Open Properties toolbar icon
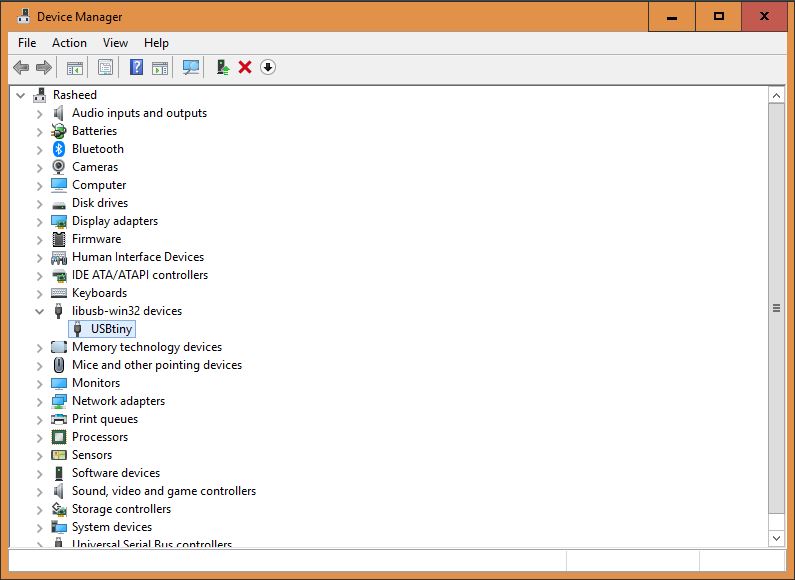 (x=105, y=67)
